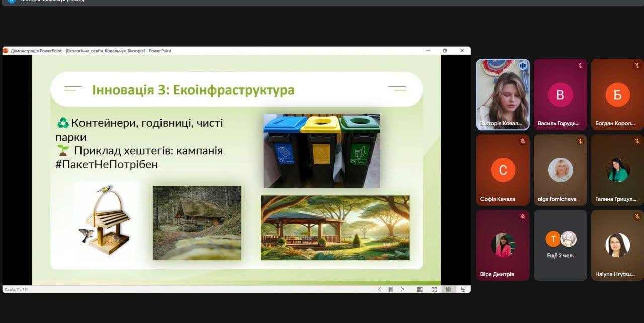Screen dimensions: 644x323
Task: Go to previous slide using left arrow
Action: (379, 289)
